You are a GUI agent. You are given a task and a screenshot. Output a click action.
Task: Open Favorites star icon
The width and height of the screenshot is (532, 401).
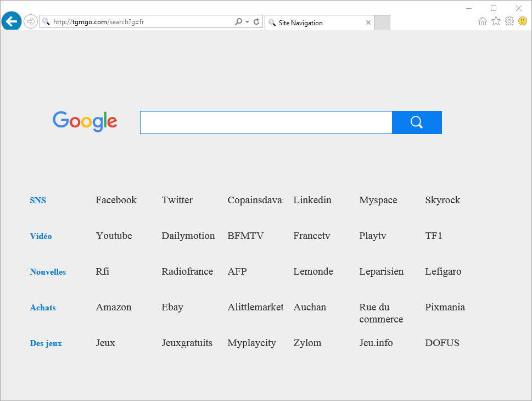[496, 21]
